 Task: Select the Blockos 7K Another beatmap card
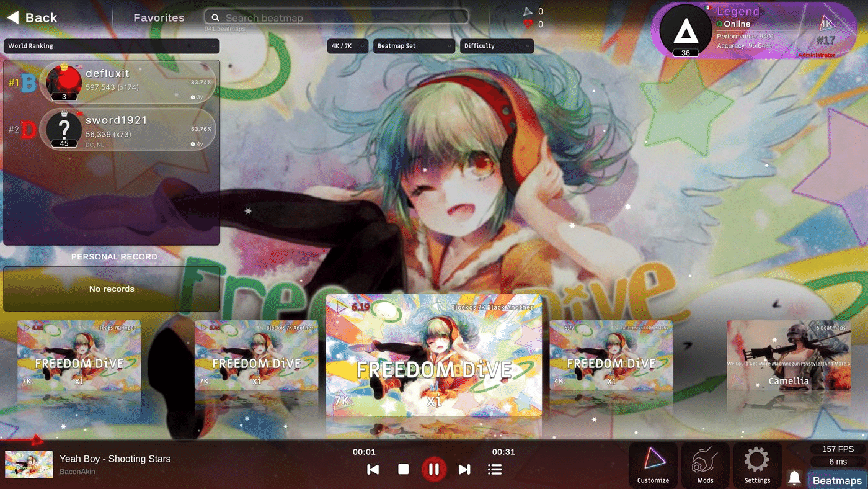click(x=256, y=354)
